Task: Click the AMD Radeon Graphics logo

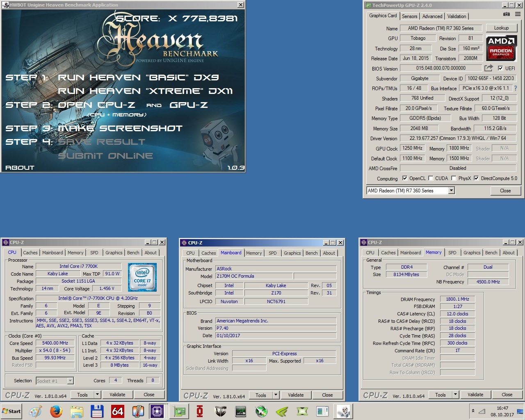Action: tap(501, 48)
